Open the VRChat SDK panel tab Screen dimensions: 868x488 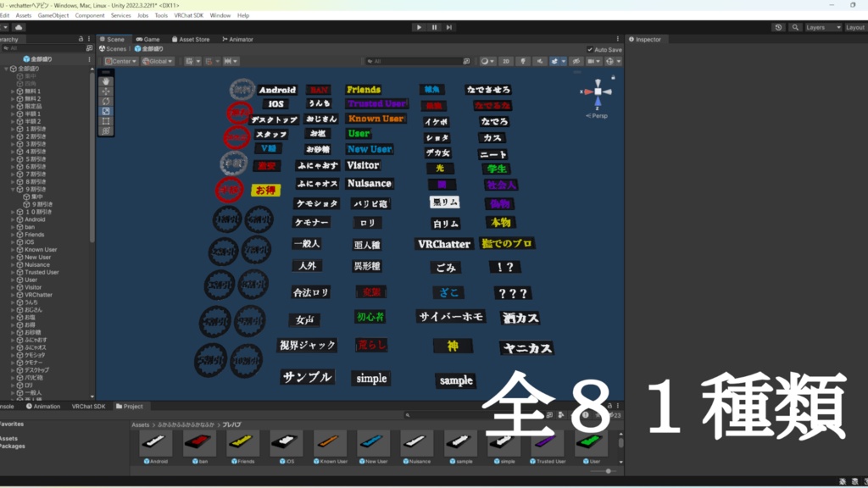coord(88,406)
